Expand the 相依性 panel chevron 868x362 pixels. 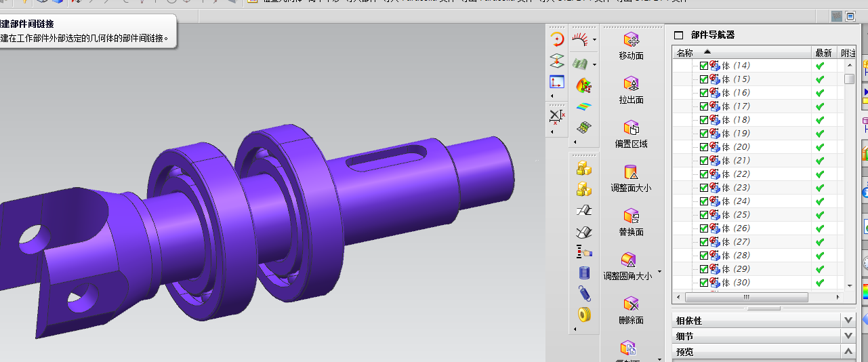pos(848,320)
